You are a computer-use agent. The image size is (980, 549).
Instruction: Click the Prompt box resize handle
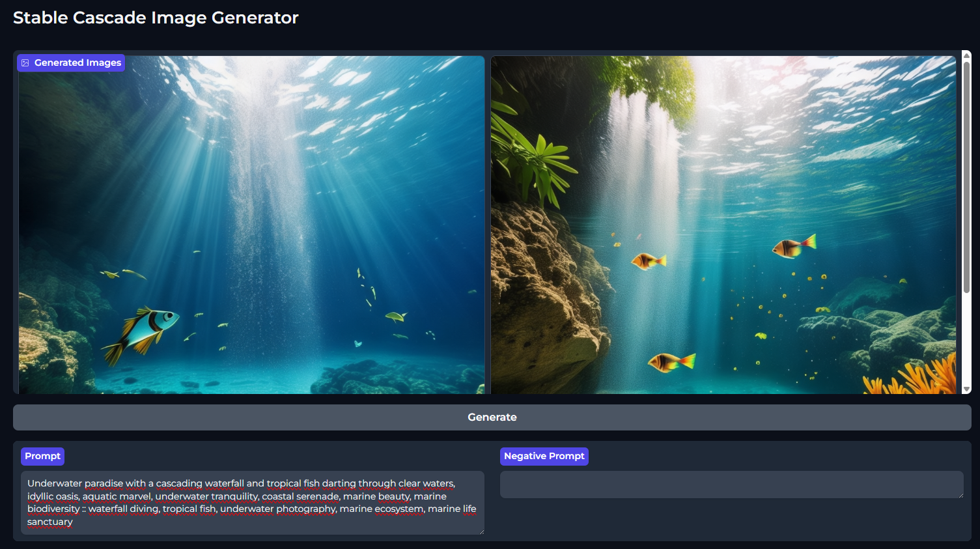(481, 531)
